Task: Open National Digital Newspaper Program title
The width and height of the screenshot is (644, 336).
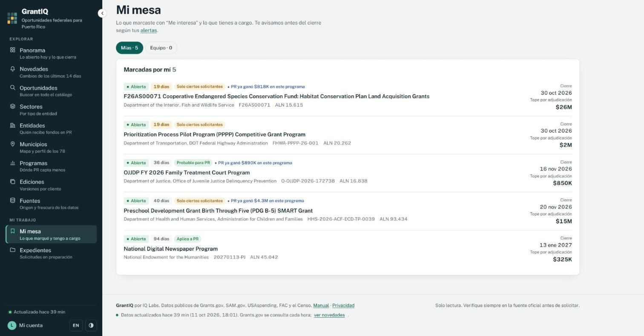Action: 171,249
